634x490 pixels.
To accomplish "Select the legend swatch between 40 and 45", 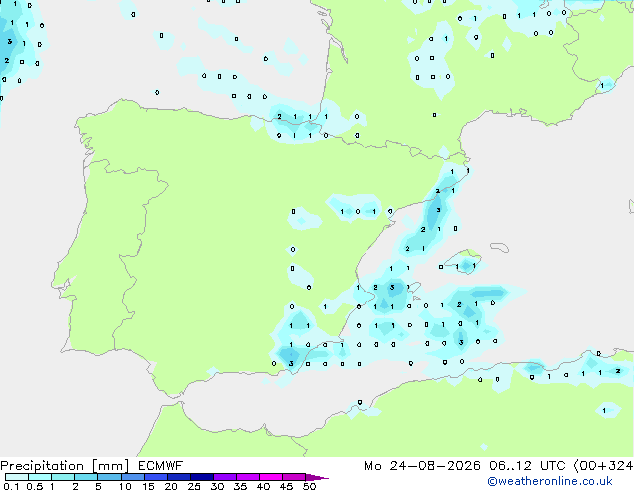I will click(271, 477).
